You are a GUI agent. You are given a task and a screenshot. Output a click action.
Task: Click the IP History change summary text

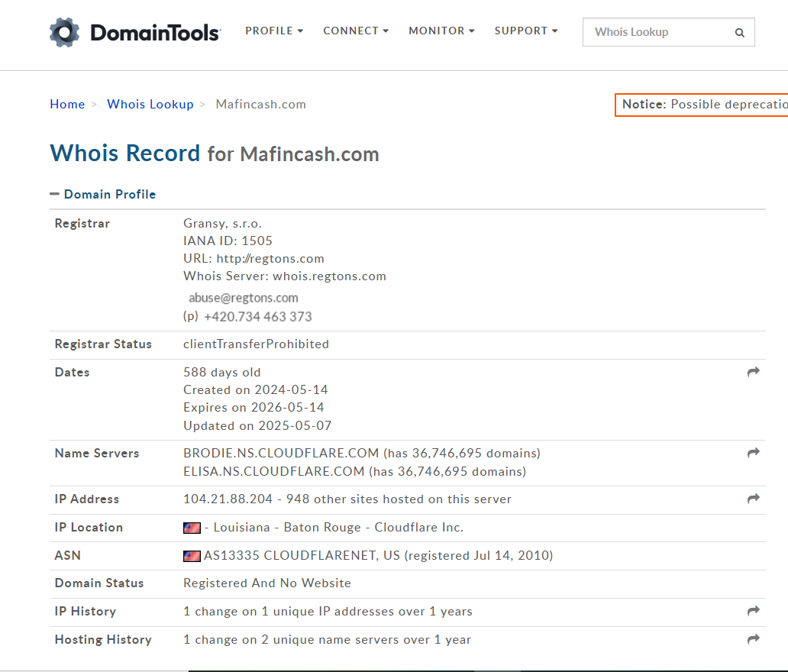click(x=328, y=611)
